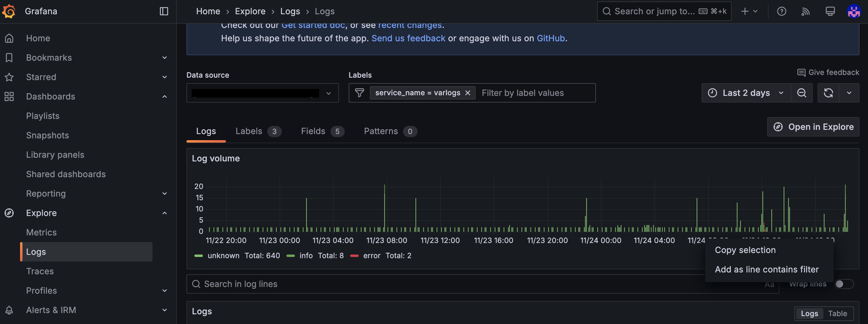Viewport: 868px width, 324px height.
Task: Click the Home house icon in sidebar
Action: coord(9,38)
